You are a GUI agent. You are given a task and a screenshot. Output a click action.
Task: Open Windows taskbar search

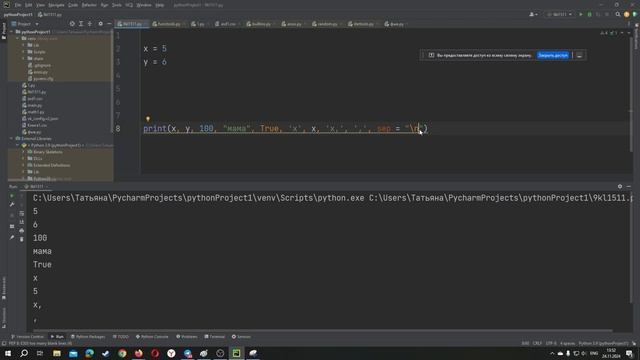point(24,353)
